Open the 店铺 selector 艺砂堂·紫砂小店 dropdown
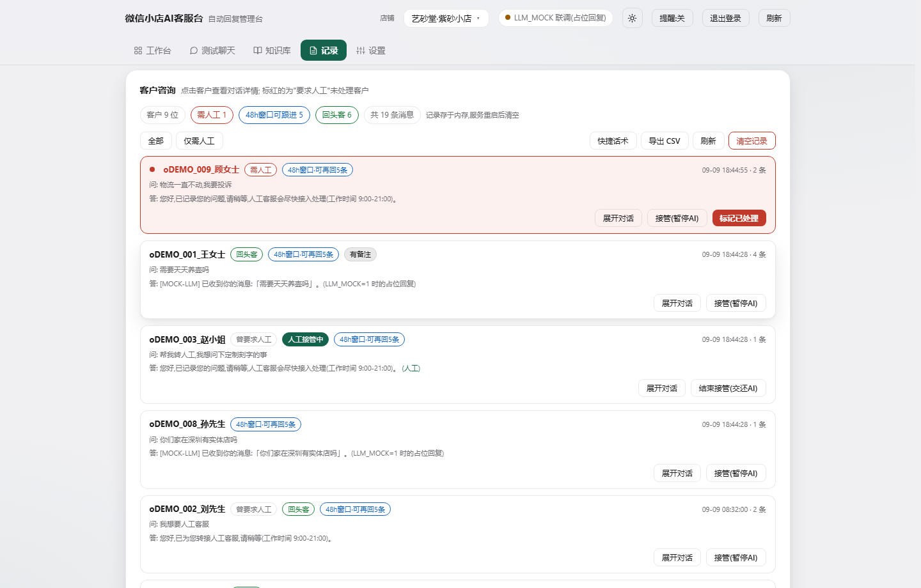This screenshot has width=921, height=588. click(x=446, y=18)
